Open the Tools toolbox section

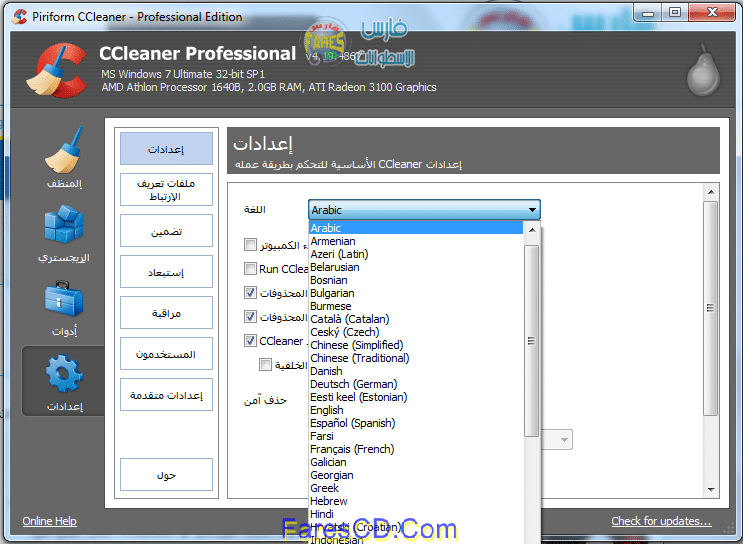[64, 307]
